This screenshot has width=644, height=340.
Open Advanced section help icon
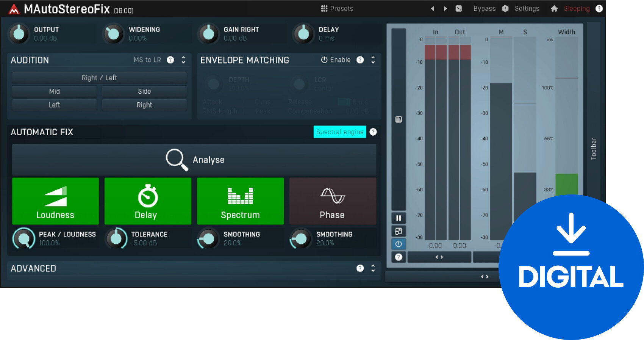click(360, 268)
